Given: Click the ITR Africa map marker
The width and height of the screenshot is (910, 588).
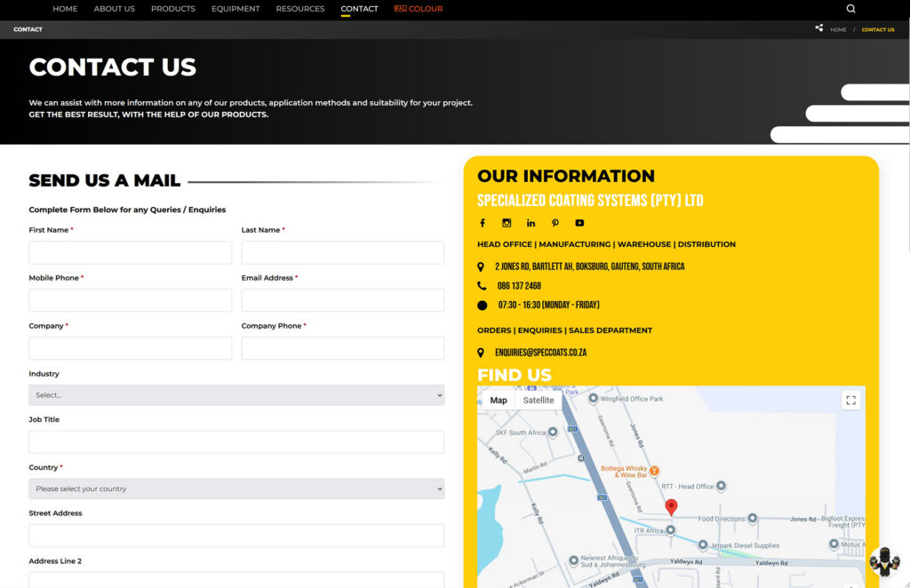Looking at the screenshot, I should pyautogui.click(x=670, y=530).
